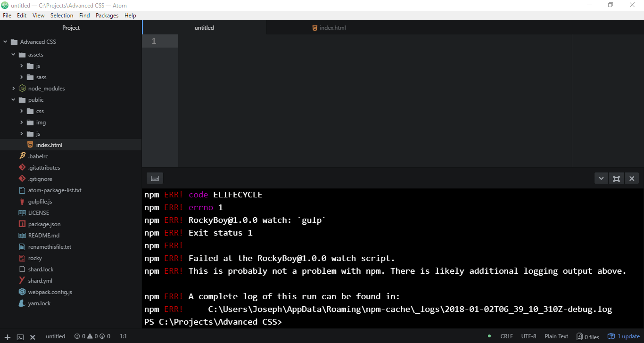Click the YAML icon beside shard.yml
The image size is (644, 343).
(x=22, y=281)
